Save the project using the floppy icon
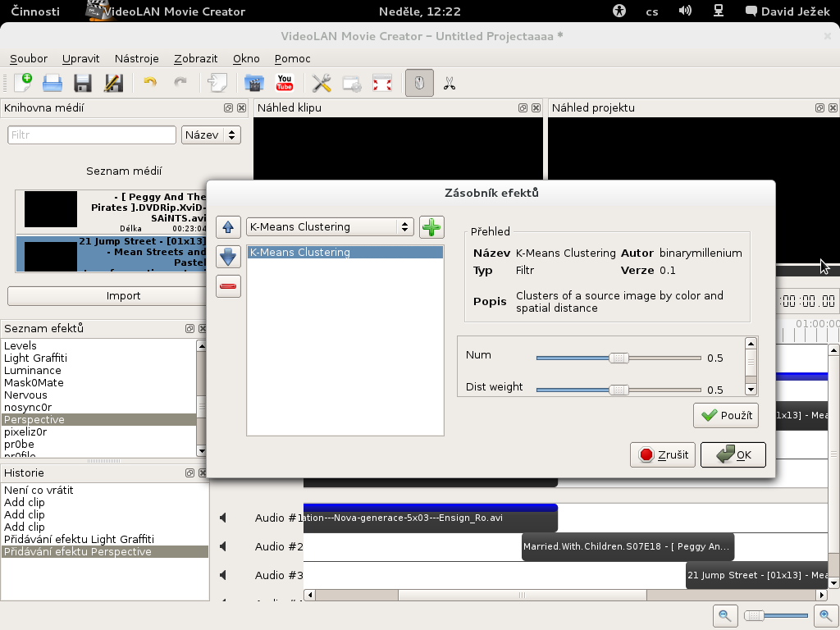This screenshot has height=630, width=840. click(83, 83)
